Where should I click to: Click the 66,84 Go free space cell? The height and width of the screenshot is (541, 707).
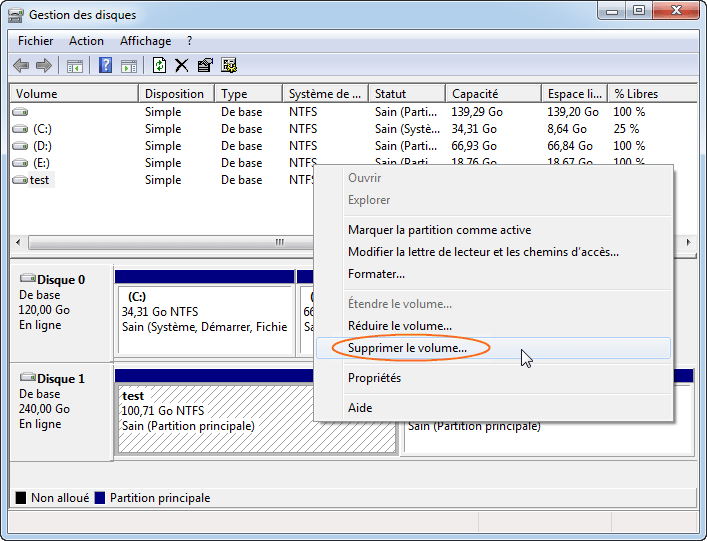pos(569,146)
